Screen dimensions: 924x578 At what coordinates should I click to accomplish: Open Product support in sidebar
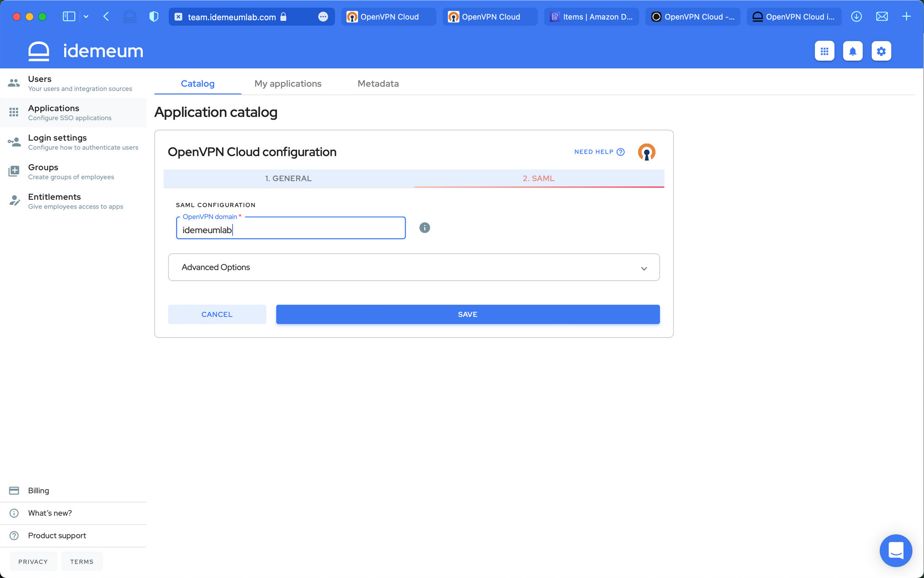point(73,535)
